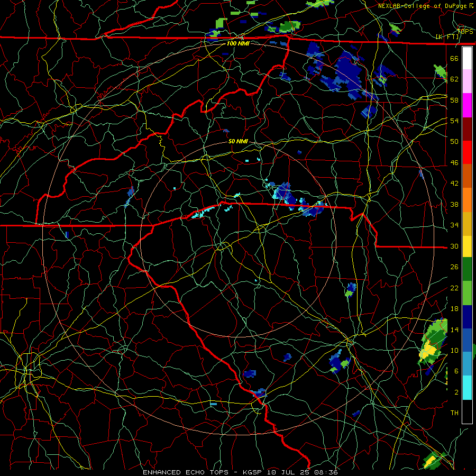
Task: Pick the light blue legend swatch
Action: click(467, 364)
